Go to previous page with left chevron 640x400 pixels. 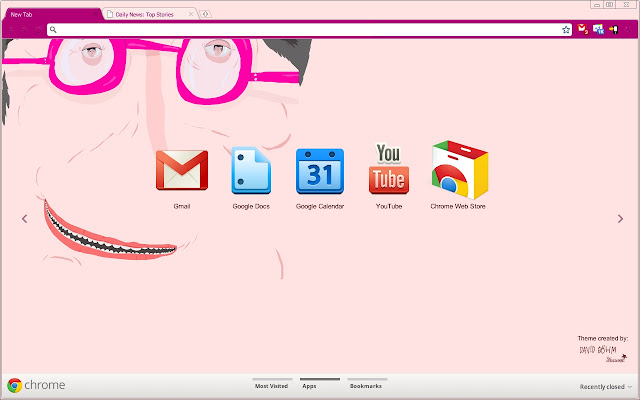24,219
